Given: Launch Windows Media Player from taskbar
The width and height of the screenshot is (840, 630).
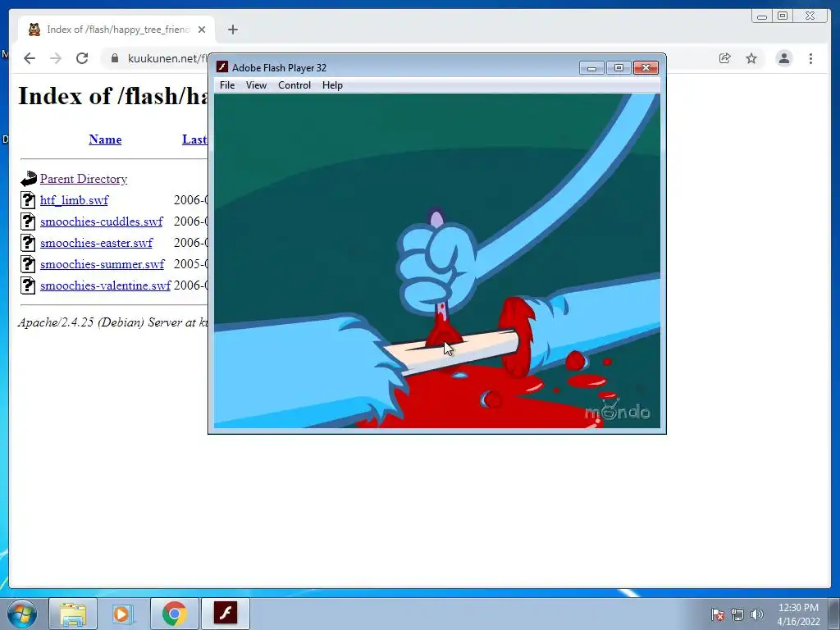Looking at the screenshot, I should pyautogui.click(x=123, y=614).
